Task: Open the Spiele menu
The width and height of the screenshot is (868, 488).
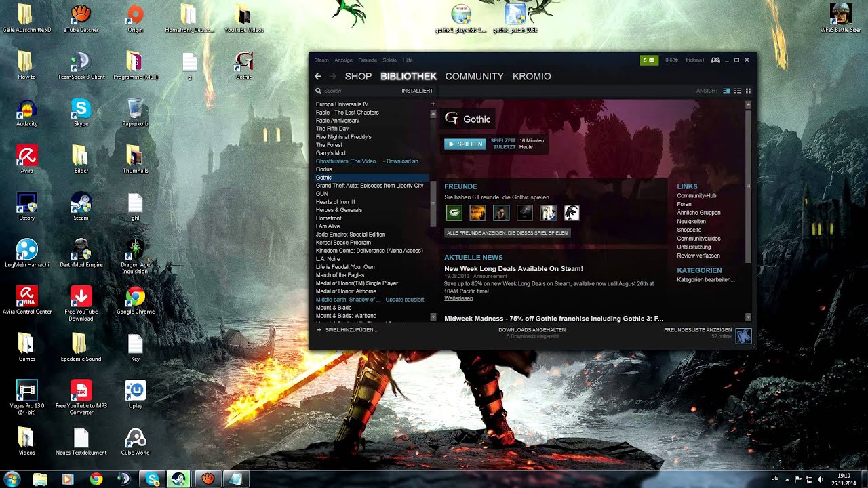Action: [x=390, y=60]
